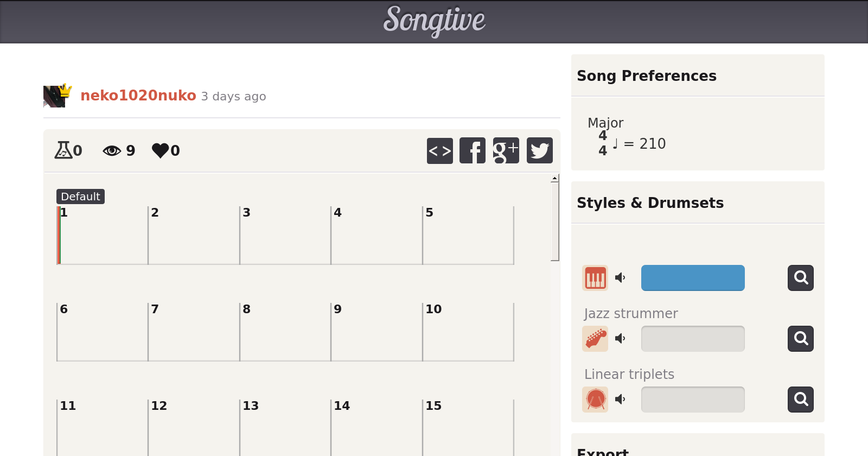The height and width of the screenshot is (456, 868).
Task: Share the song on Facebook
Action: (473, 150)
